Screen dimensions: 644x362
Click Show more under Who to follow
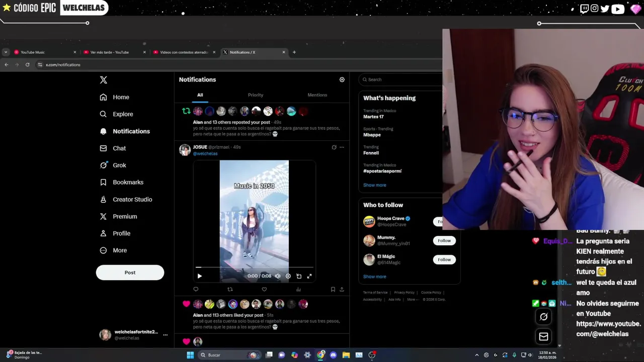375,277
